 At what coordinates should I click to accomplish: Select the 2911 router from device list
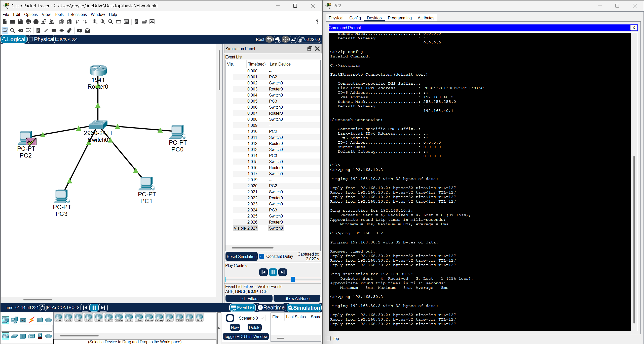[x=99, y=318]
